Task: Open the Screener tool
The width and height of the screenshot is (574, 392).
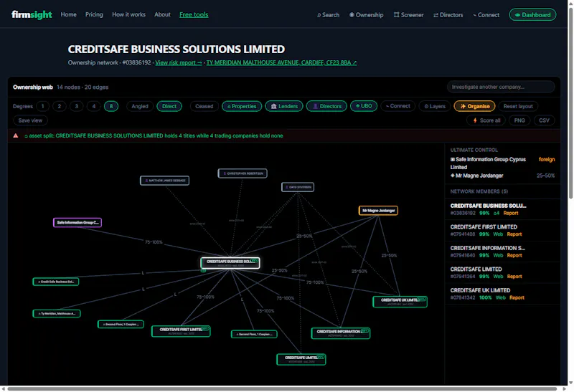Action: (x=408, y=15)
